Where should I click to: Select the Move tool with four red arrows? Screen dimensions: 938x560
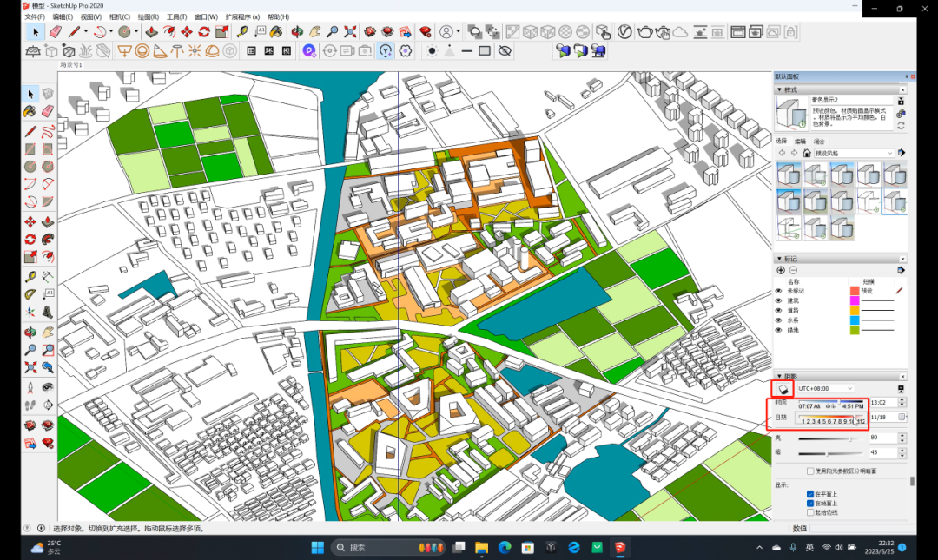[x=187, y=32]
